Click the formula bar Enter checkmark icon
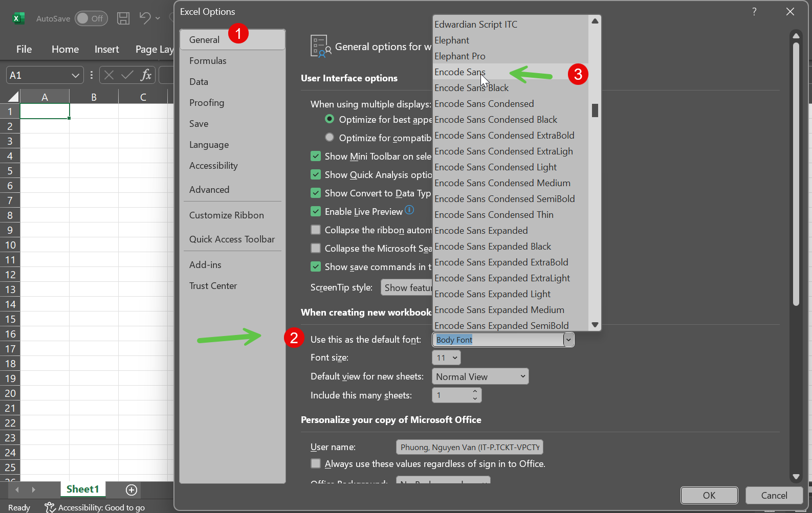Screen dimensions: 812x513 127,75
